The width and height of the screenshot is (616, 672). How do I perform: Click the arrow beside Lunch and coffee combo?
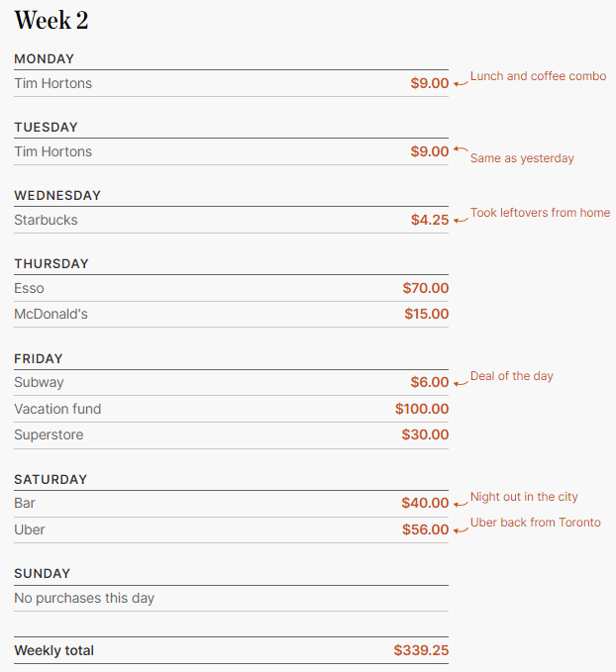coord(462,83)
